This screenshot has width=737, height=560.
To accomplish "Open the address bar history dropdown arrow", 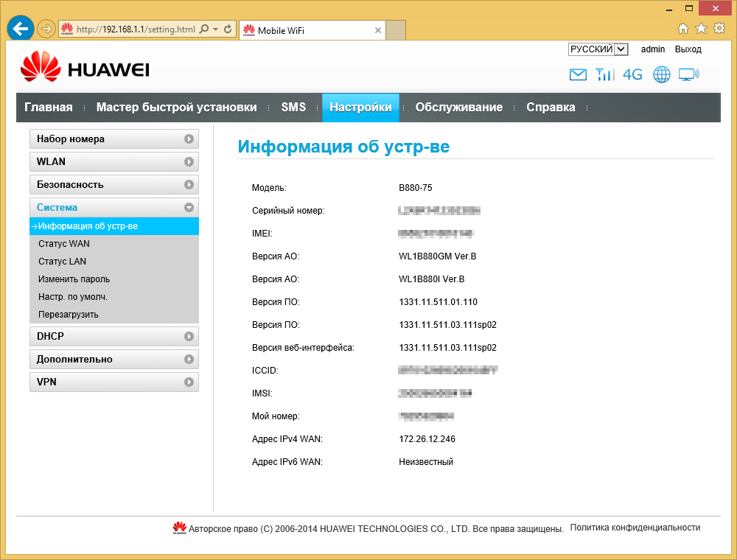I will 216,29.
